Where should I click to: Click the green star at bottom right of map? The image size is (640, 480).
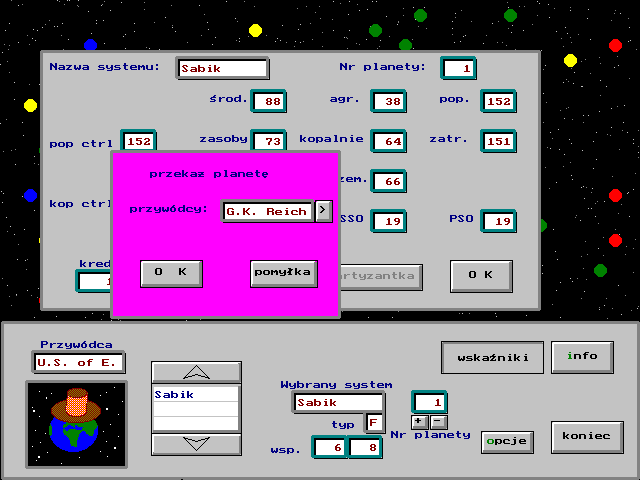(600, 270)
